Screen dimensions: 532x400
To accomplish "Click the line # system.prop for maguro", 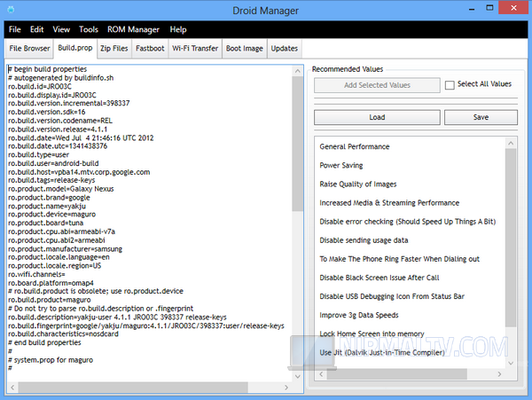I will pos(51,360).
